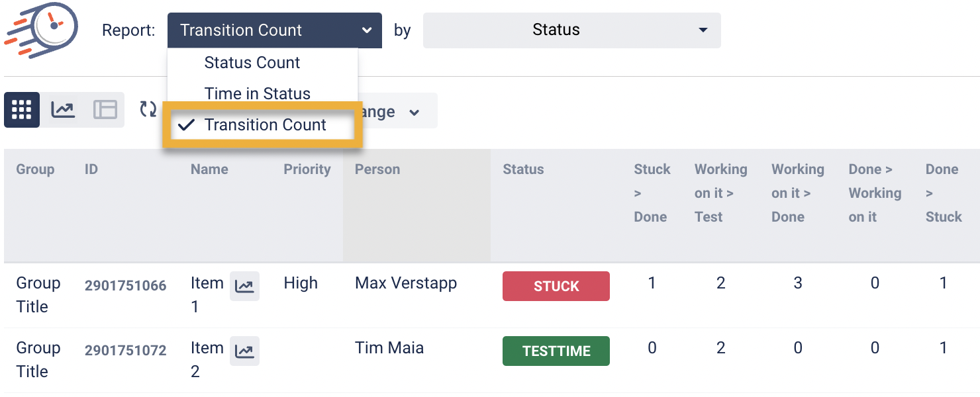Image resolution: width=980 pixels, height=397 pixels.
Task: Click the Stuck > Done column header
Action: coord(652,193)
